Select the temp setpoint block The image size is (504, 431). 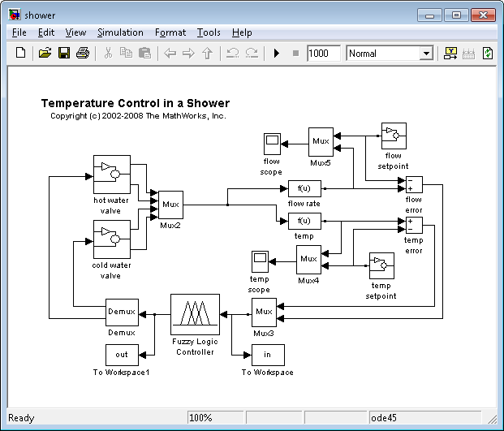(381, 265)
